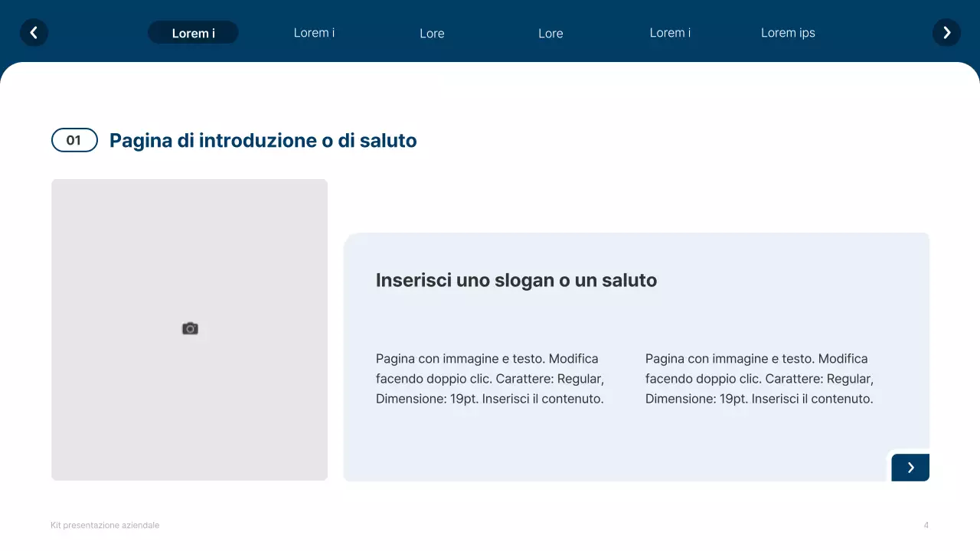
Task: Select the highlighted 'Lorem i' tab in the navbar
Action: (193, 32)
